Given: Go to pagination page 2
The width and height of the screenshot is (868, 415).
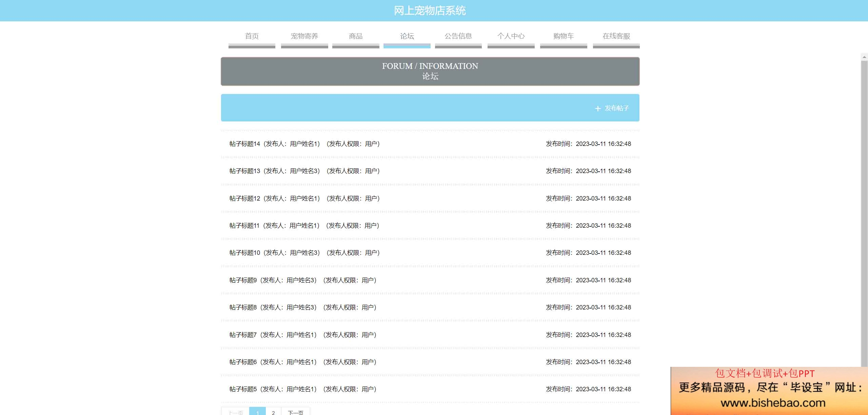Looking at the screenshot, I should click(273, 412).
